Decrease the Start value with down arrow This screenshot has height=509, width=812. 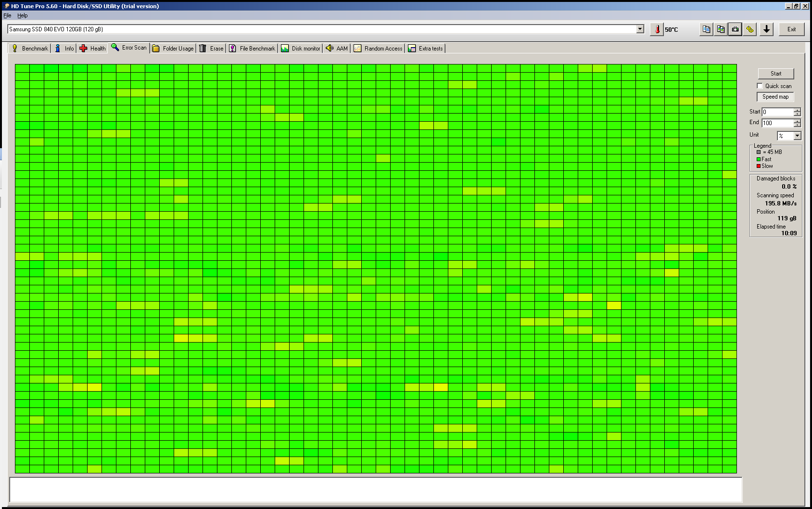[797, 114]
